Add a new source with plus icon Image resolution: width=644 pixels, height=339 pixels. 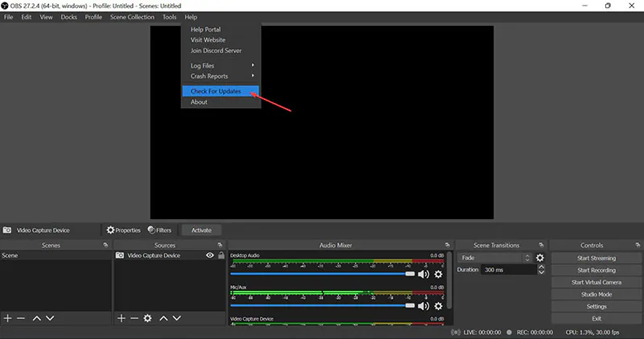[x=122, y=318]
